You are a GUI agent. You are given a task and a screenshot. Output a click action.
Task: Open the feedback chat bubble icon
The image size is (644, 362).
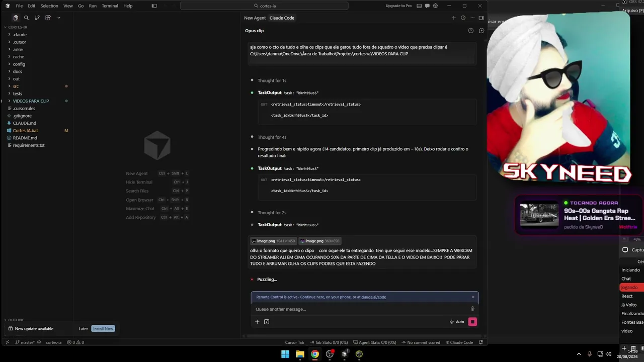pos(427,6)
